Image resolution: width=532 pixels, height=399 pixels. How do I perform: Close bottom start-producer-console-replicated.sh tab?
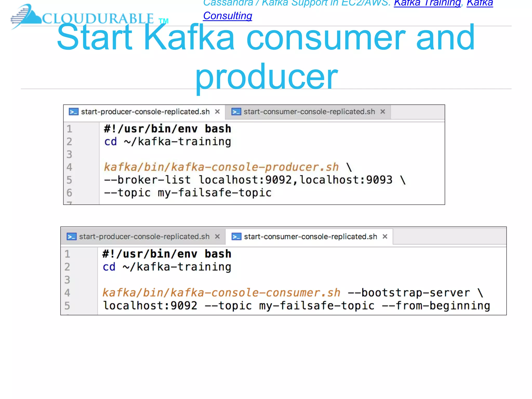click(x=217, y=237)
